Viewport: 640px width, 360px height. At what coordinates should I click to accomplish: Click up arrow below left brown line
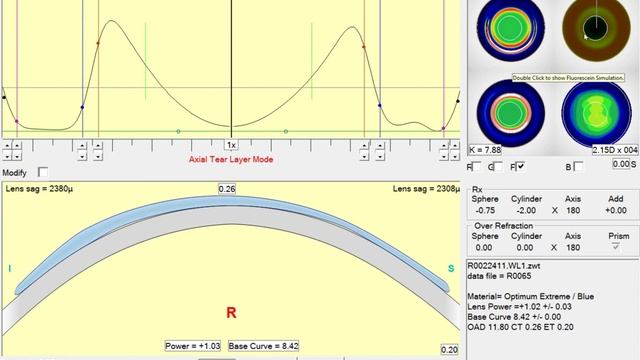point(98,146)
